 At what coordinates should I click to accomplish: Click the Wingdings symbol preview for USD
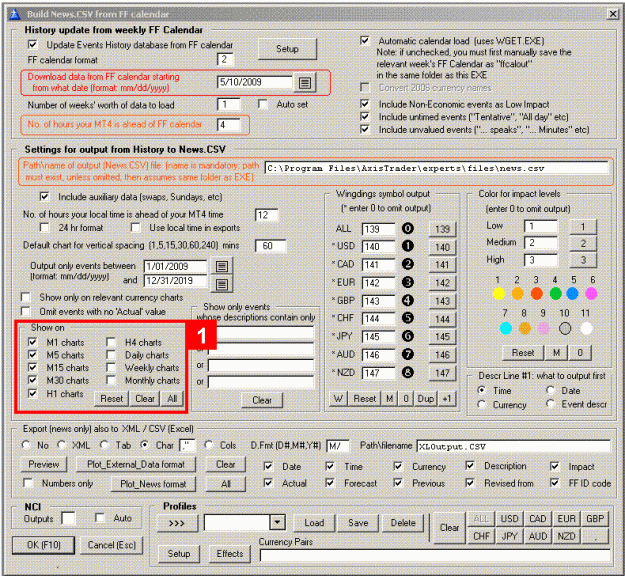click(x=407, y=246)
